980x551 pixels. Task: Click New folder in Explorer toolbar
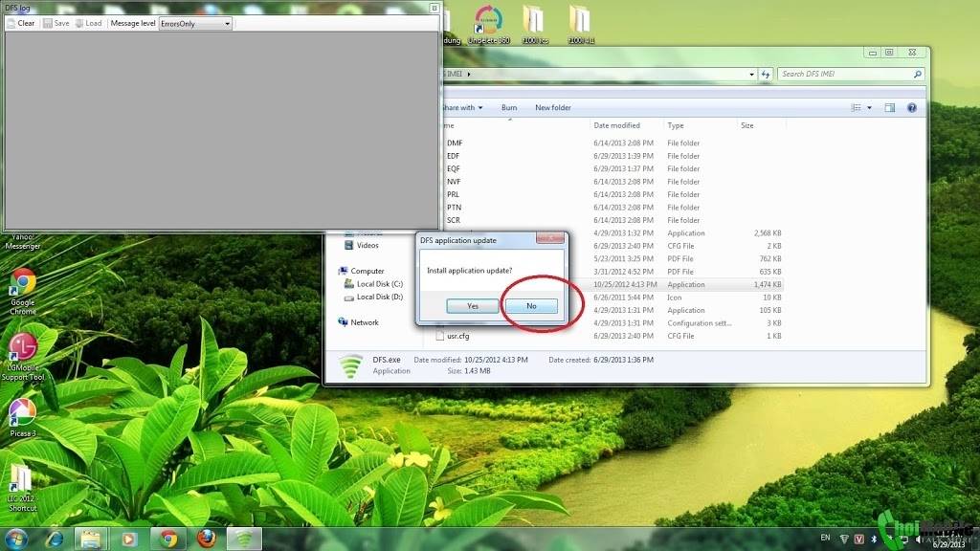coord(552,107)
